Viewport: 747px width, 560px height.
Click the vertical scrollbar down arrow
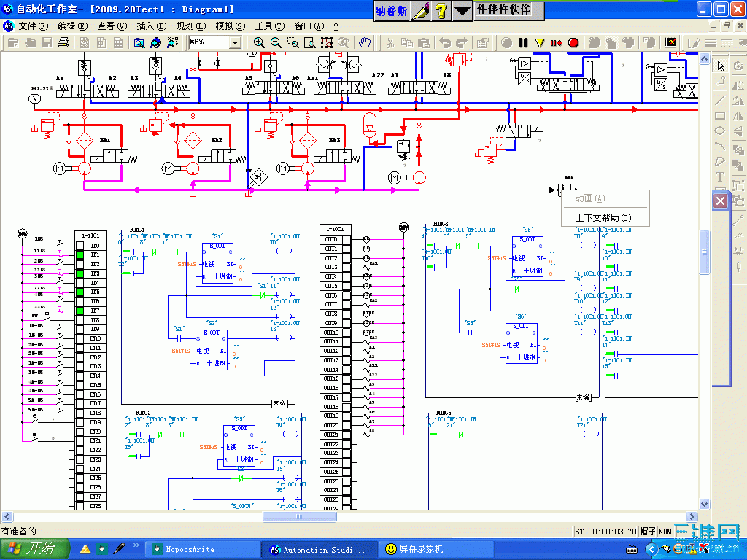[x=704, y=504]
